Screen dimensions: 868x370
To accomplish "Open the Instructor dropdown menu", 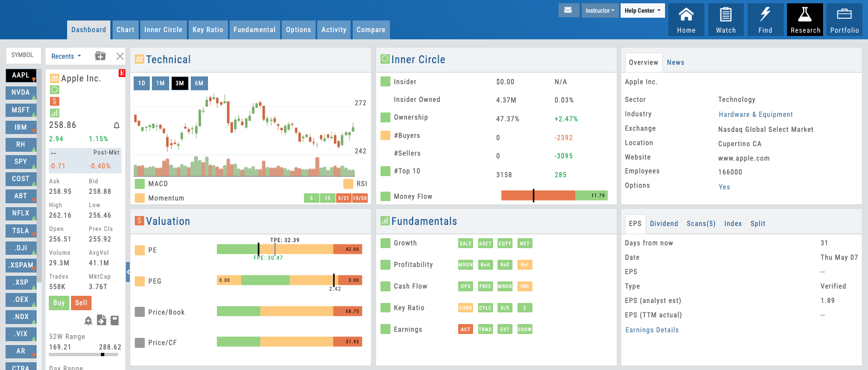I will pyautogui.click(x=600, y=11).
